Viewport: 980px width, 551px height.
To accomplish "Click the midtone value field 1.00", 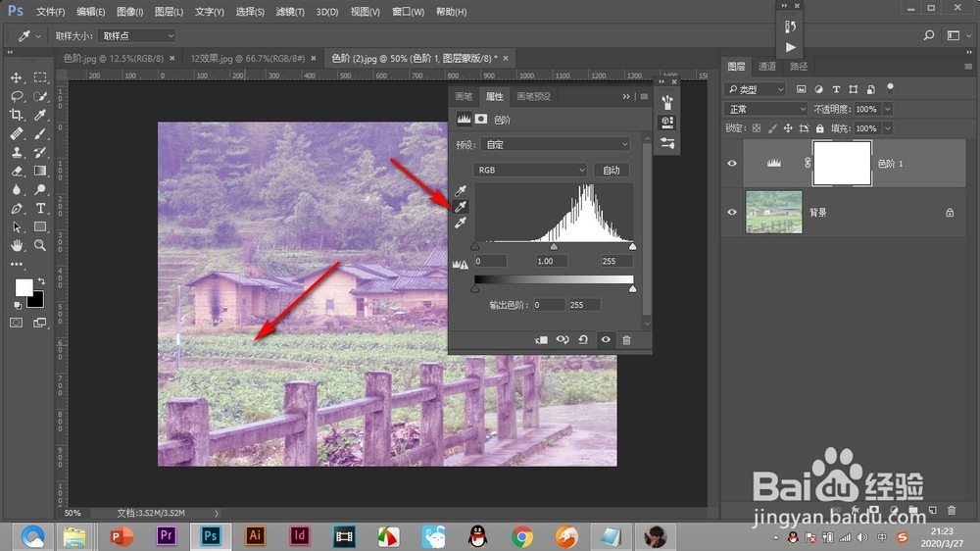I will point(553,261).
